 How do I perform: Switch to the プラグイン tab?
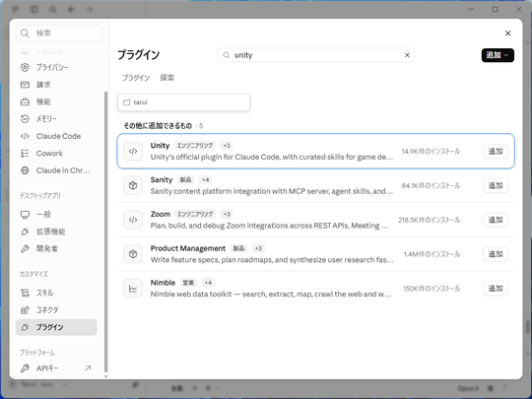point(136,78)
